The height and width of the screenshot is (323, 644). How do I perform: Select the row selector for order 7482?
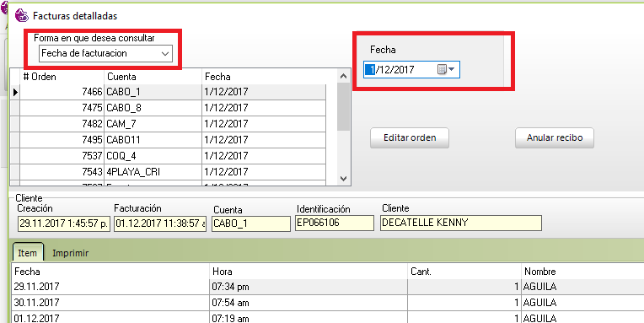pos(15,124)
